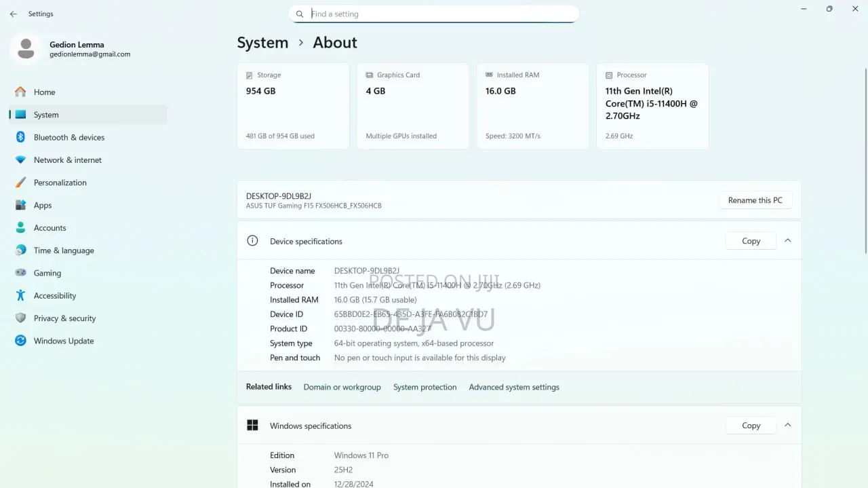Screen dimensions: 868x488
Task: Click the Accessibility figure icon
Action: pyautogui.click(x=20, y=295)
